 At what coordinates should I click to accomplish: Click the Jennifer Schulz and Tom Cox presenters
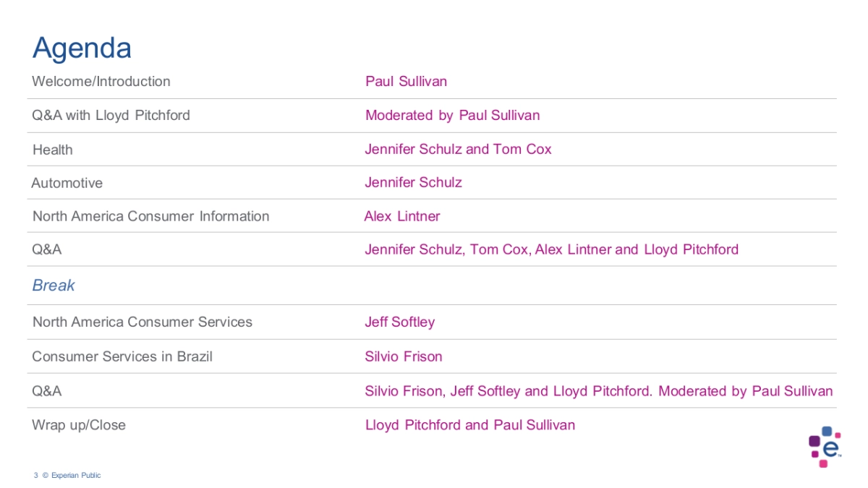[458, 150]
